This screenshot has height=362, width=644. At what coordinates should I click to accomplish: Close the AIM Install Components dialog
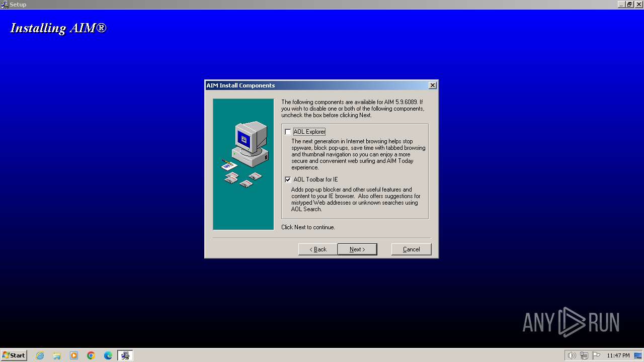(x=432, y=85)
